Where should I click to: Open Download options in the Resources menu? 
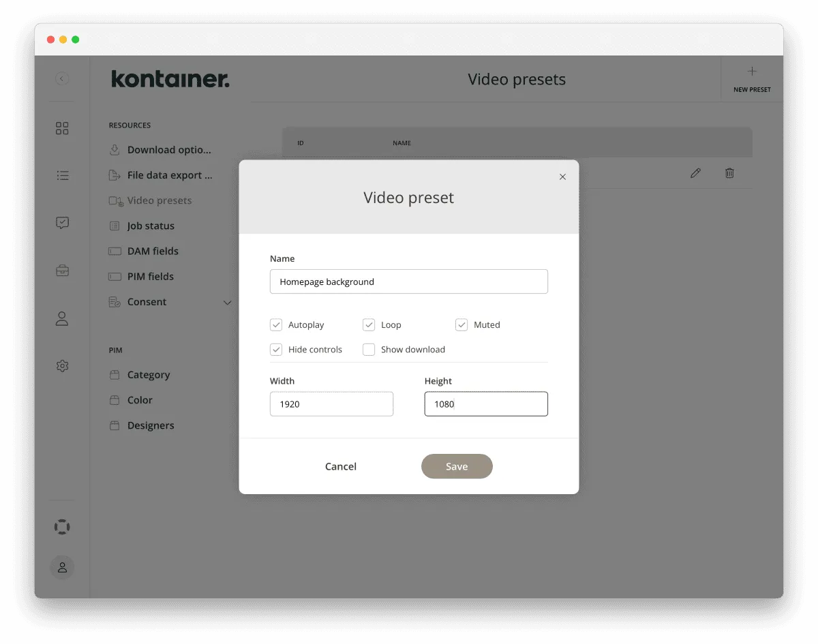(x=169, y=150)
